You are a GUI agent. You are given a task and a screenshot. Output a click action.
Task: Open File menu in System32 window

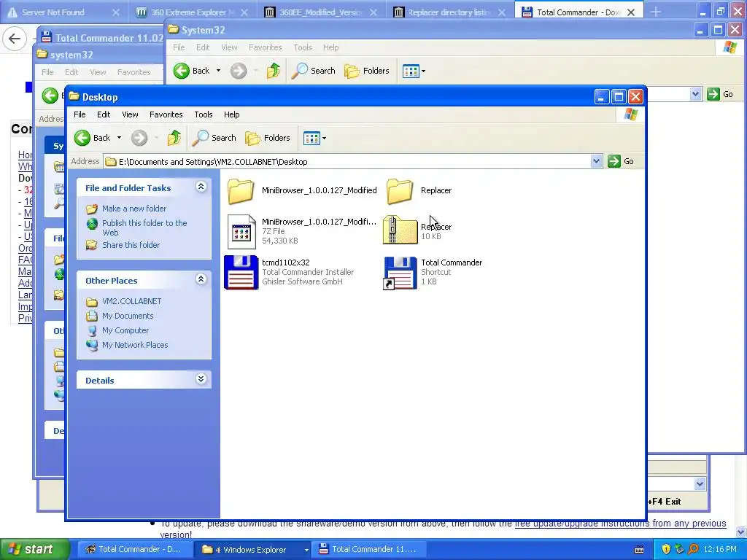point(179,47)
